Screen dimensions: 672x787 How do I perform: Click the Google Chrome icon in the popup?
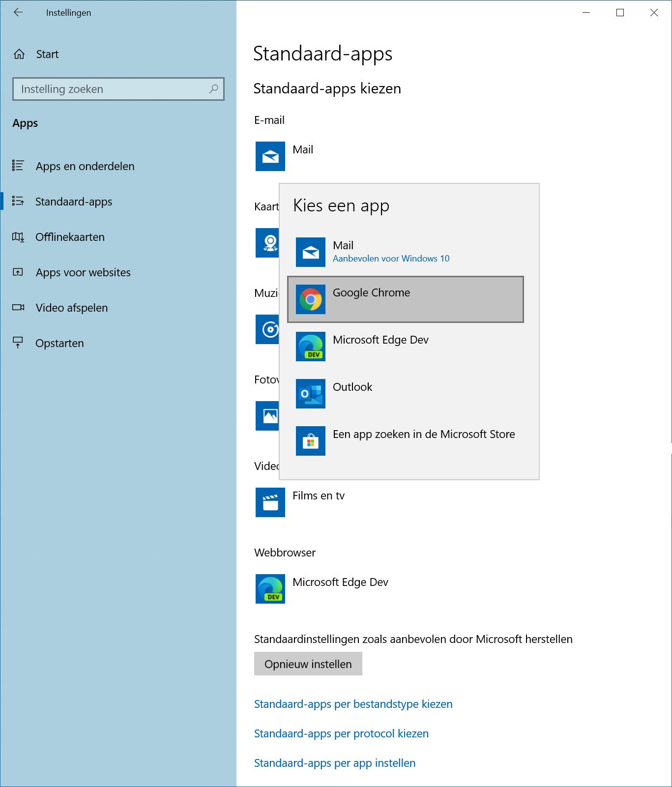[311, 299]
